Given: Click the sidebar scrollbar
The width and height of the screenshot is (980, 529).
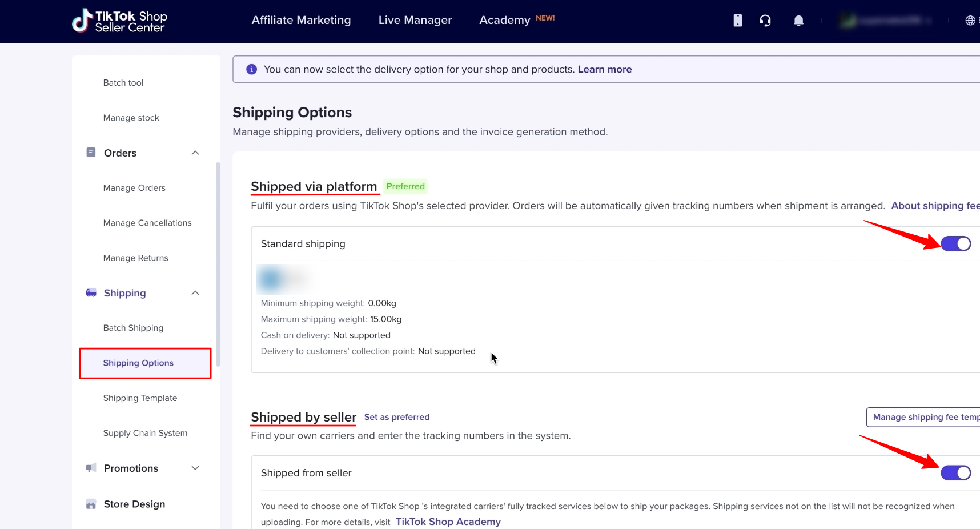Looking at the screenshot, I should [x=218, y=264].
